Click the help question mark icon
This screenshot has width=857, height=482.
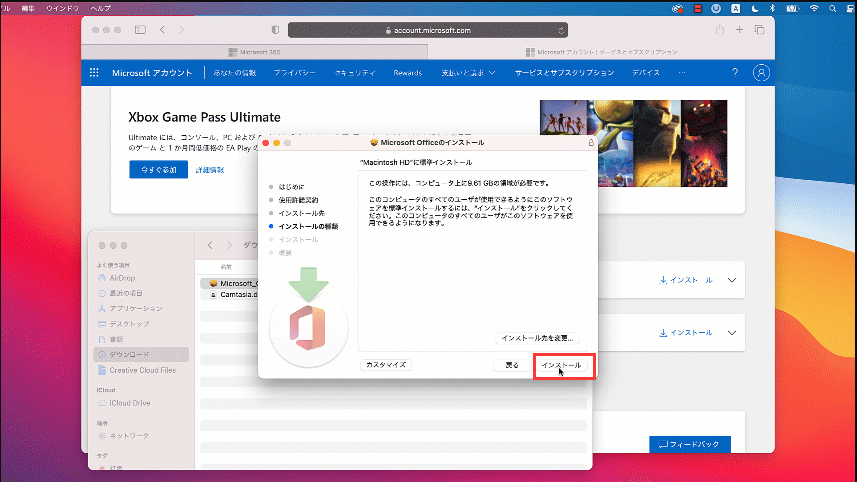click(735, 73)
